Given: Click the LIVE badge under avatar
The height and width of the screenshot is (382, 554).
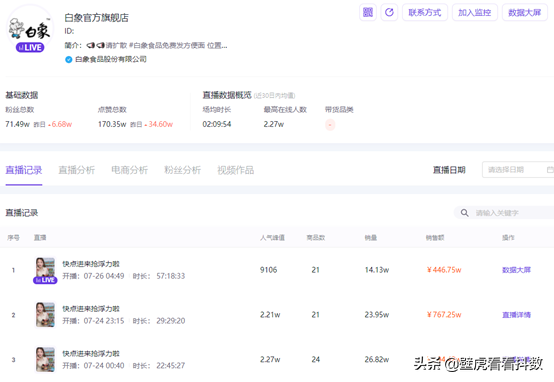Looking at the screenshot, I should tap(30, 47).
